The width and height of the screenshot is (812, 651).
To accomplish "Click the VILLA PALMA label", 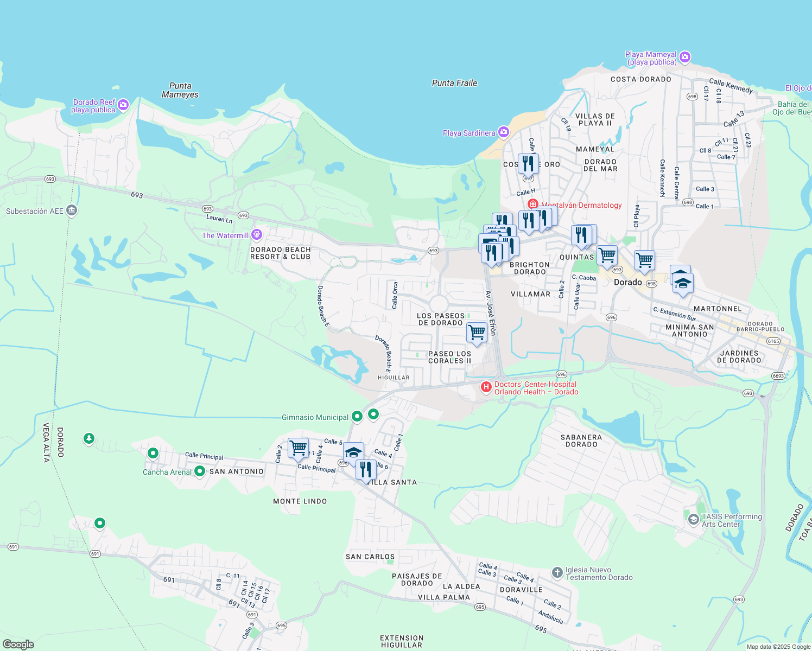I will (x=444, y=597).
